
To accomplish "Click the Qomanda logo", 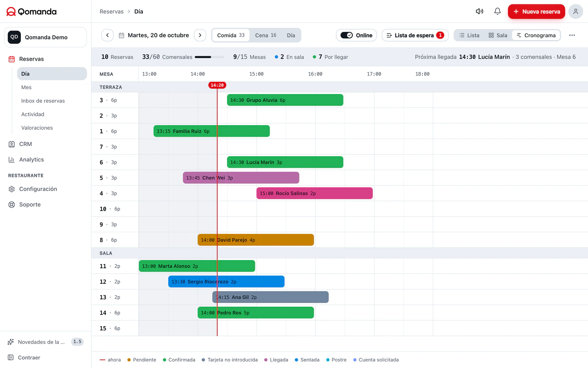I will pos(31,11).
